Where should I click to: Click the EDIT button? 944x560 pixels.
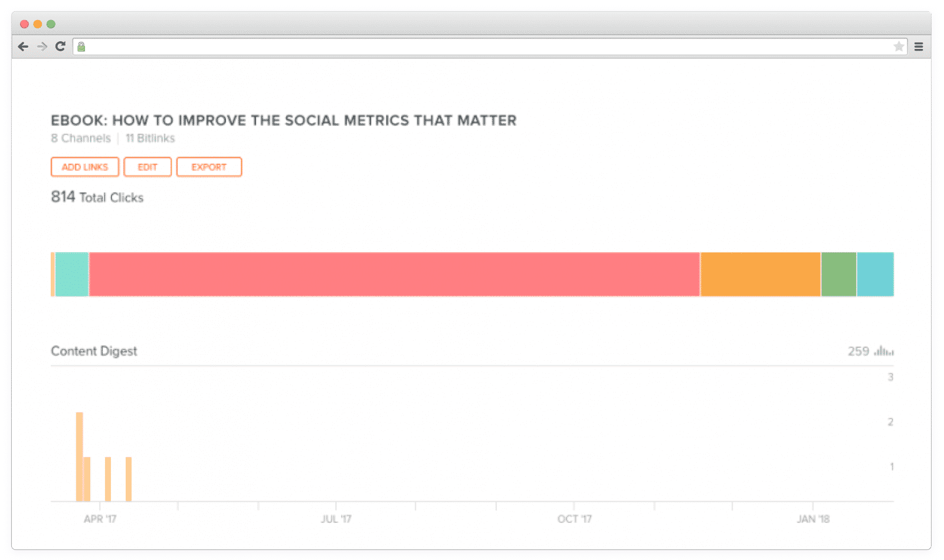147,167
